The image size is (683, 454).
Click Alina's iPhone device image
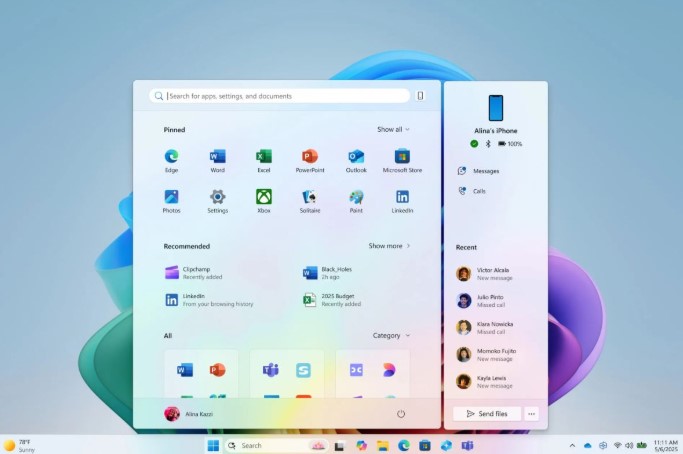[x=496, y=108]
